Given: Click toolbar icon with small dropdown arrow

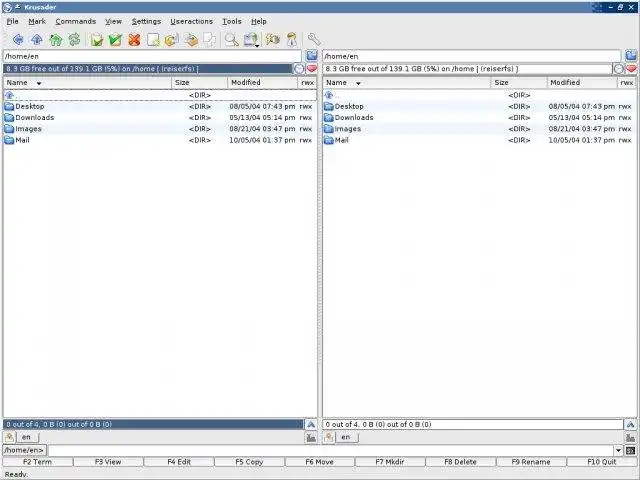Looking at the screenshot, I should tap(251, 40).
